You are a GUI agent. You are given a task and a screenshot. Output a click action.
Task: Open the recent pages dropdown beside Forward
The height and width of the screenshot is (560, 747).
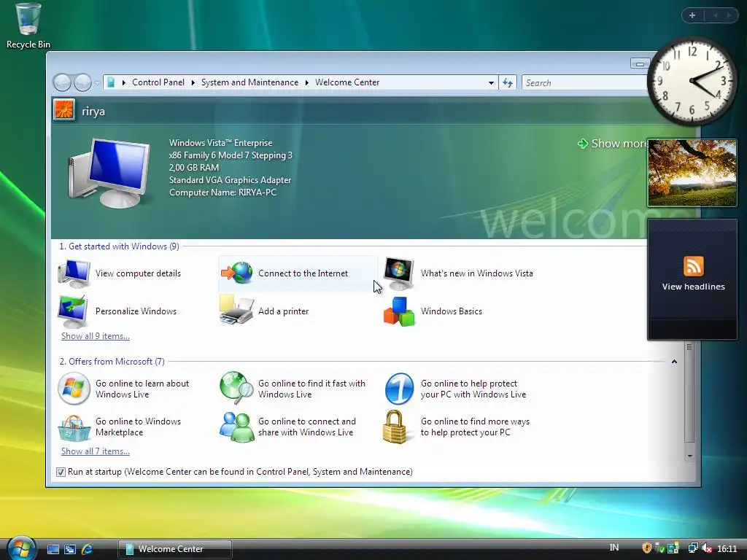[97, 83]
